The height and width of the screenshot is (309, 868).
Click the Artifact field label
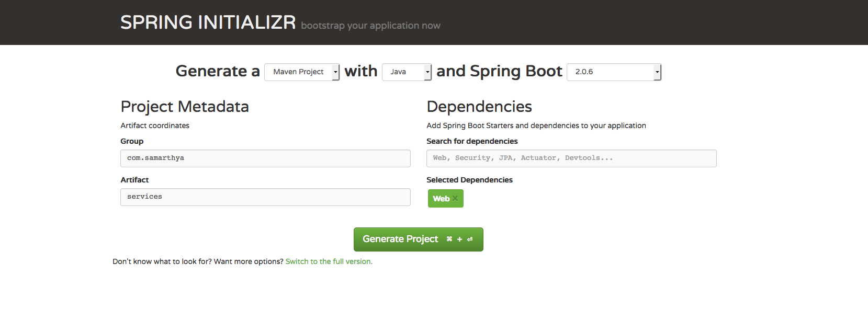tap(134, 180)
